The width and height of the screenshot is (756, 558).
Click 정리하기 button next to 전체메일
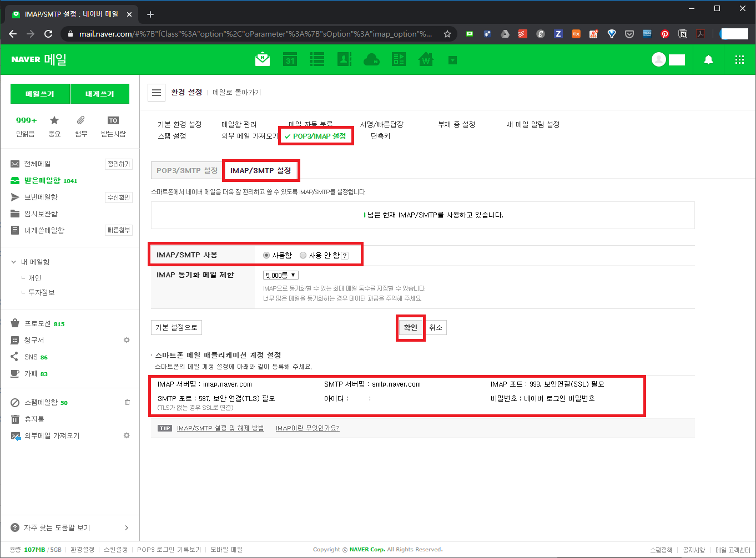[119, 164]
